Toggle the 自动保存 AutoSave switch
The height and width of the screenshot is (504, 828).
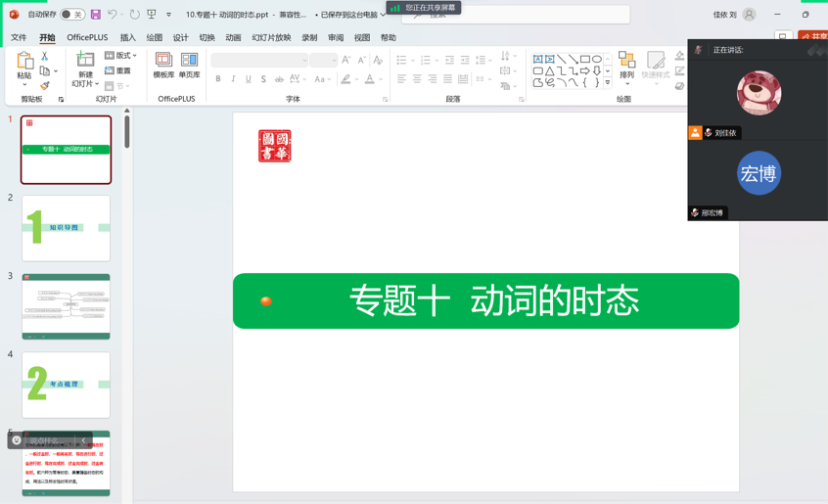click(71, 15)
